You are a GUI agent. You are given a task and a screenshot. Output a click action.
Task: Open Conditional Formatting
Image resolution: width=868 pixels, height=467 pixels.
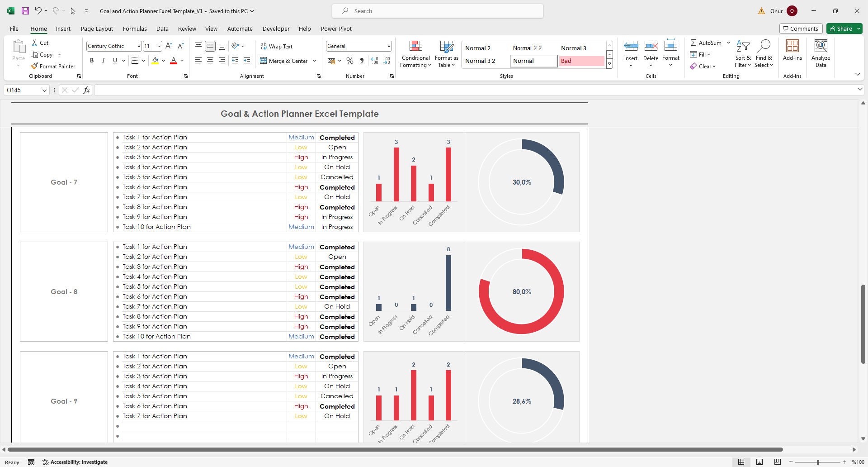(415, 53)
